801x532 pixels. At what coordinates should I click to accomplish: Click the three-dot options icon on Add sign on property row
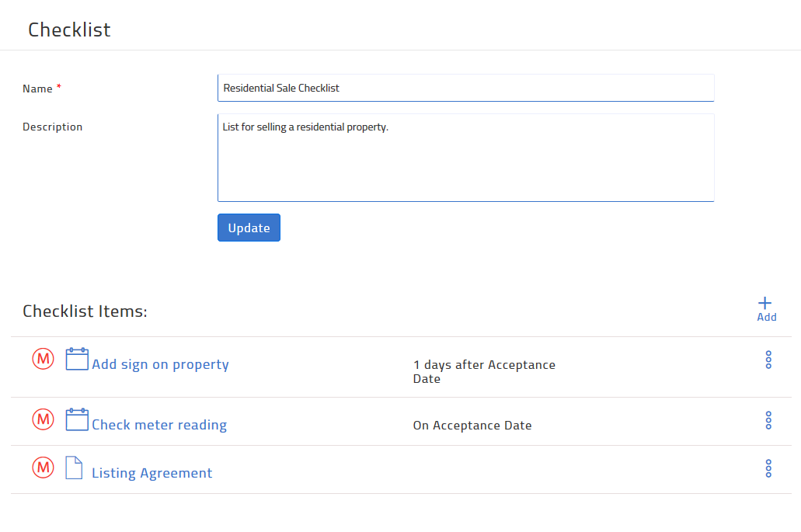pyautogui.click(x=768, y=360)
